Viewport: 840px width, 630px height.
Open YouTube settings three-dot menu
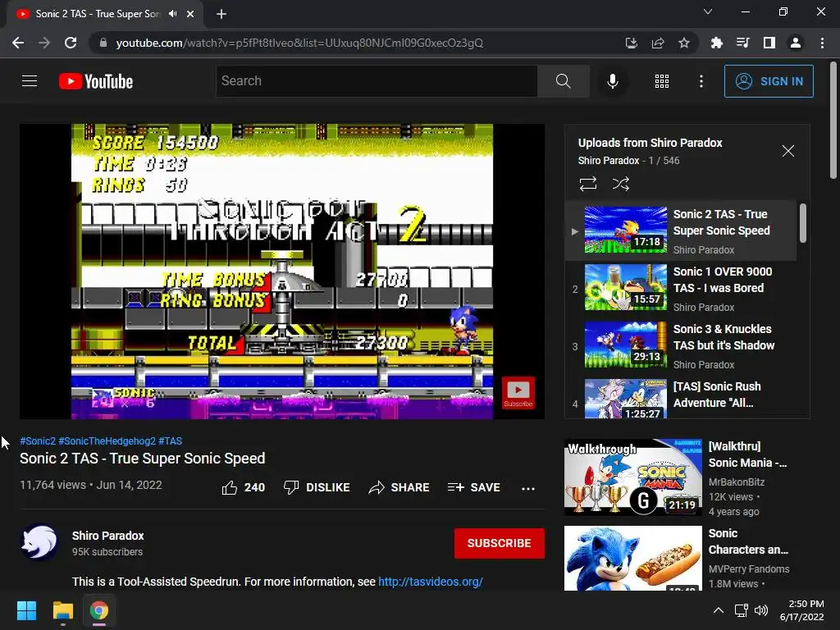coord(701,81)
